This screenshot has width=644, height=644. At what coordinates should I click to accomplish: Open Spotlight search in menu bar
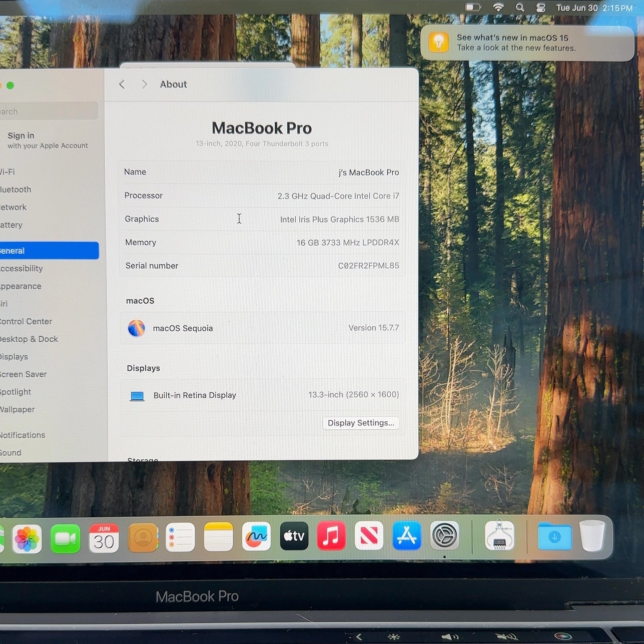(x=520, y=8)
